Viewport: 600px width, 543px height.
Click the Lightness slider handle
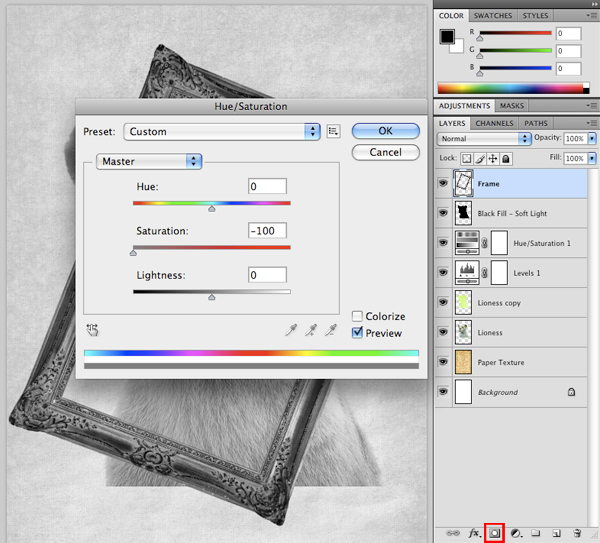pyautogui.click(x=212, y=297)
